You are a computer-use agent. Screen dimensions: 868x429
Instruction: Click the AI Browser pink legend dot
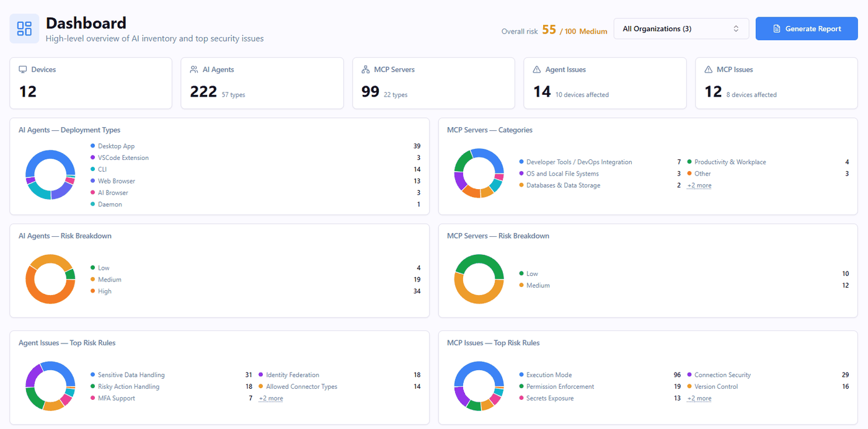point(93,193)
